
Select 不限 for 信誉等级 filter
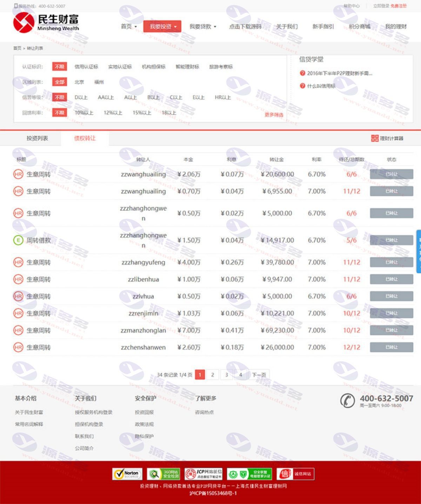[59, 97]
